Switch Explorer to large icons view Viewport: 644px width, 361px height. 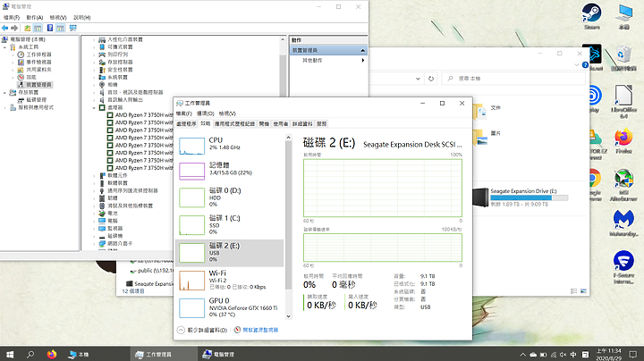(x=583, y=291)
